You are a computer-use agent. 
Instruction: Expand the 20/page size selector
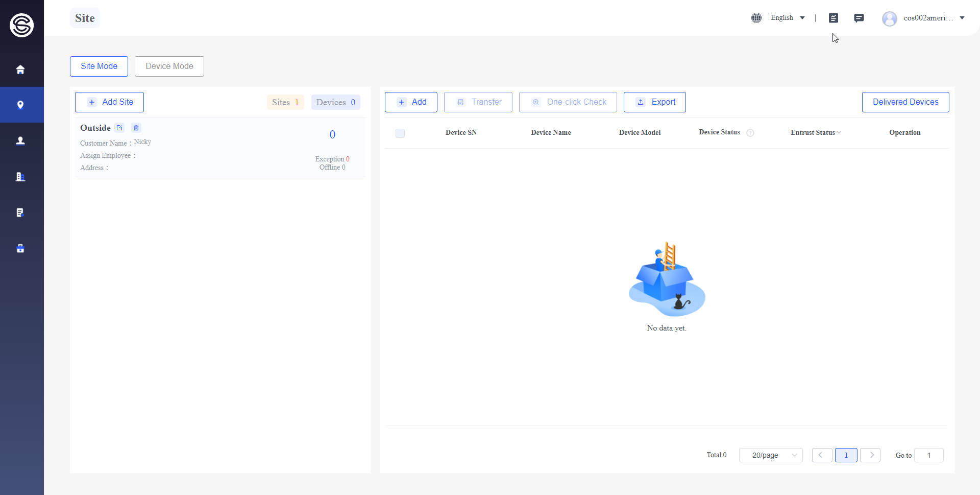coord(771,455)
